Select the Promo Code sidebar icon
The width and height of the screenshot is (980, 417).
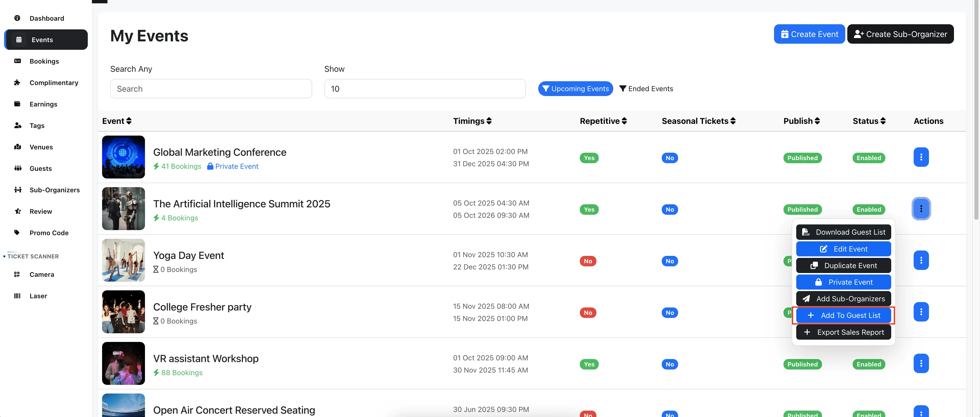(18, 233)
